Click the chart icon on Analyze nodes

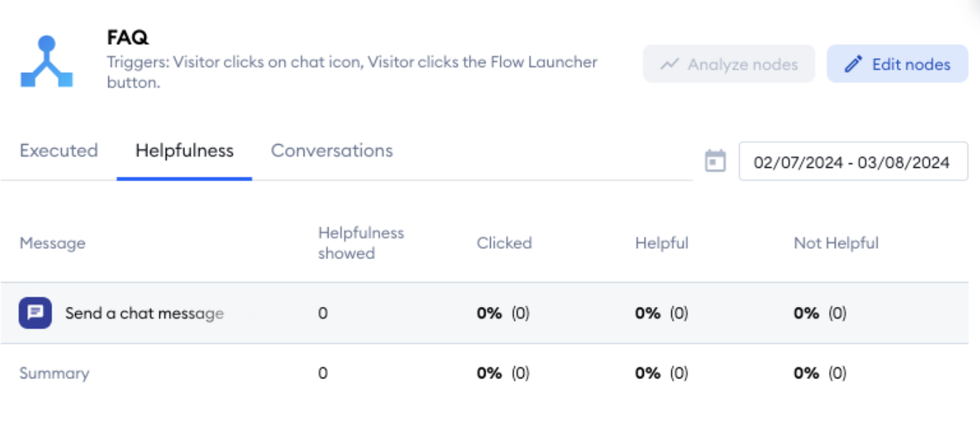(669, 64)
